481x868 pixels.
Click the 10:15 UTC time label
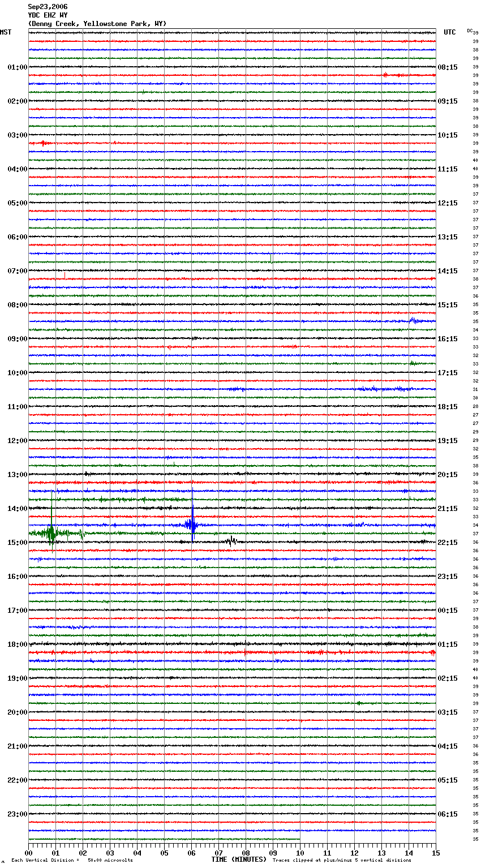click(448, 135)
